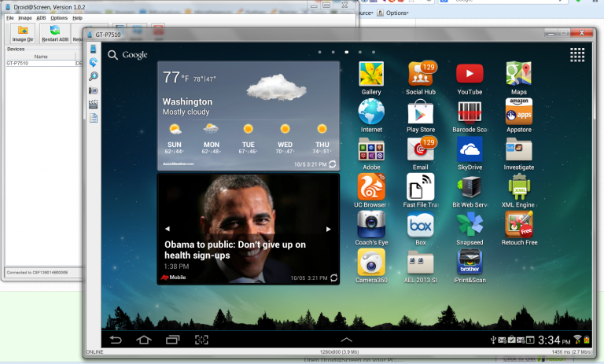The height and width of the screenshot is (364, 604).
Task: Show previous news story arrow
Action: click(167, 229)
